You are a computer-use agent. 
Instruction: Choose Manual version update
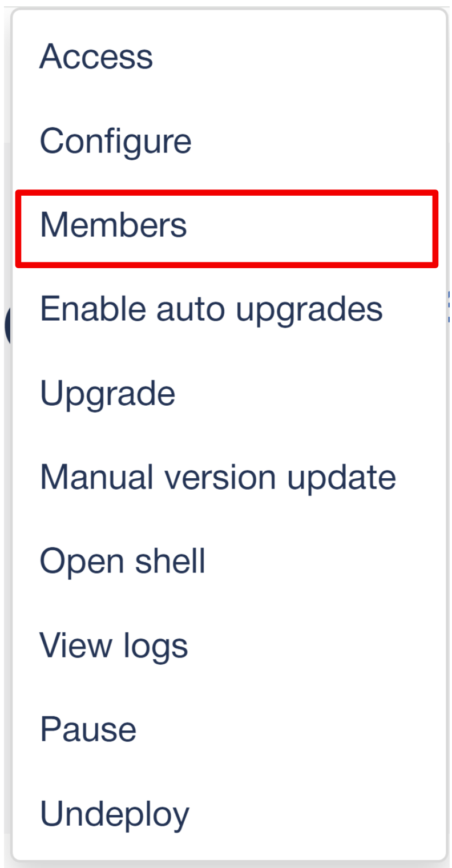(x=228, y=477)
